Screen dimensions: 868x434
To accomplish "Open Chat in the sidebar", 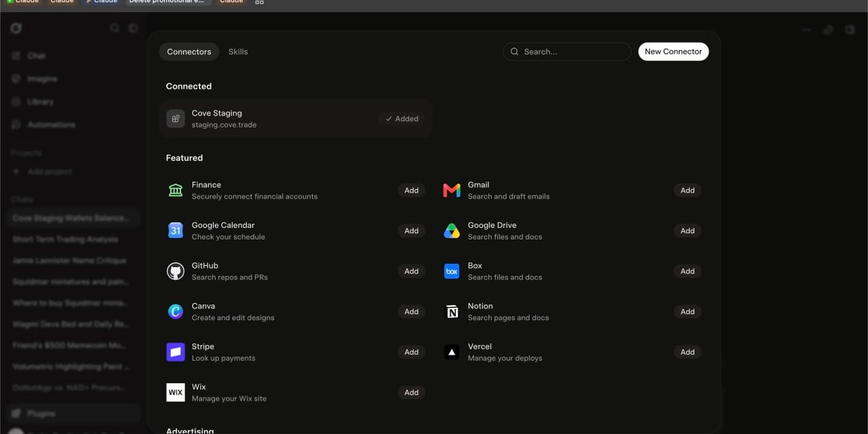I will (37, 56).
